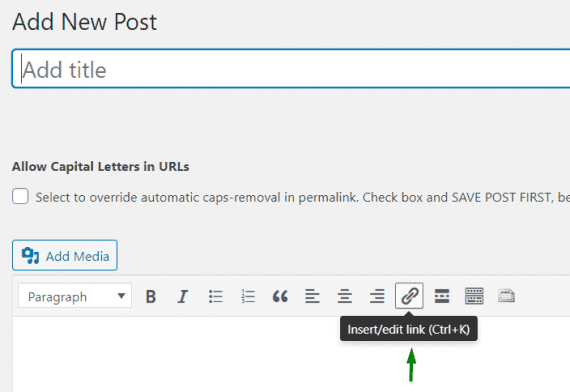Align text right

click(x=377, y=296)
